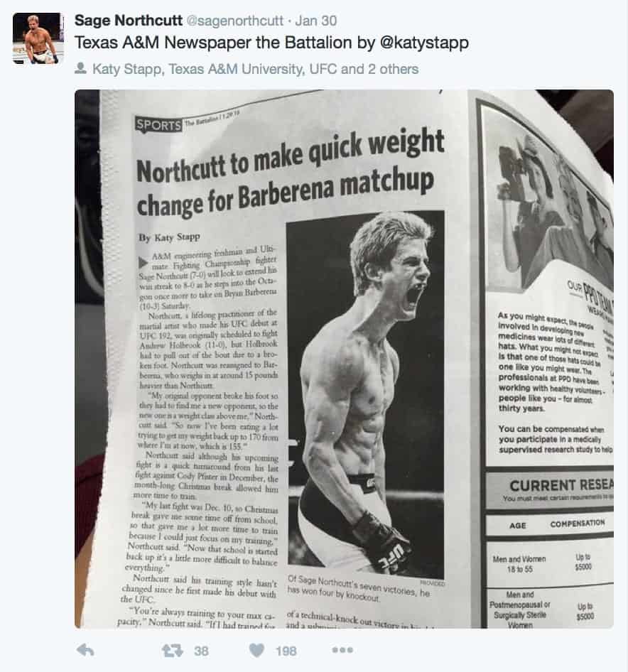Click UFC in the tagged people line
Screen dimensions: 628x672
click(x=322, y=69)
